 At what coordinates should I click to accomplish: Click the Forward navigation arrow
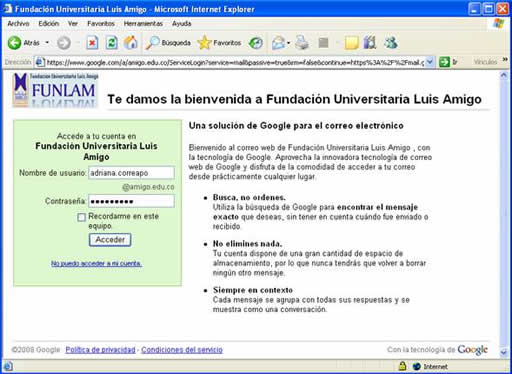pos(64,43)
